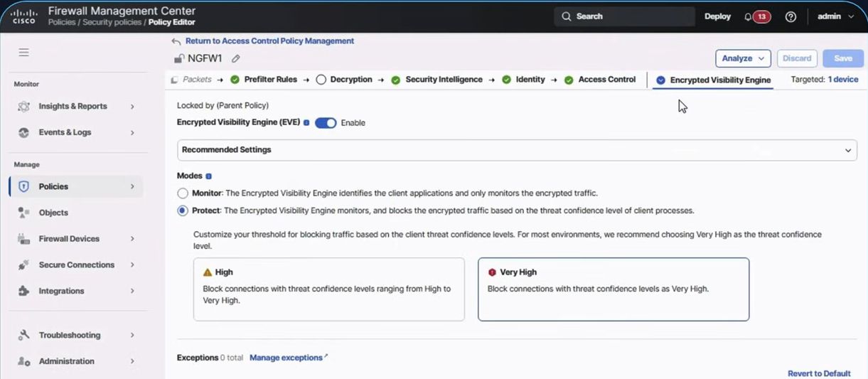Open the Analyze dropdown

coord(742,58)
